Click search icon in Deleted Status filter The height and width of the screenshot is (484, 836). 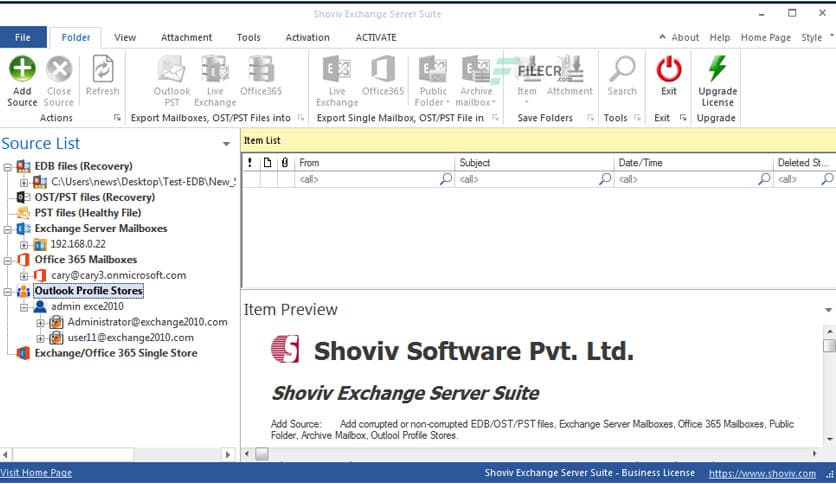pos(827,179)
